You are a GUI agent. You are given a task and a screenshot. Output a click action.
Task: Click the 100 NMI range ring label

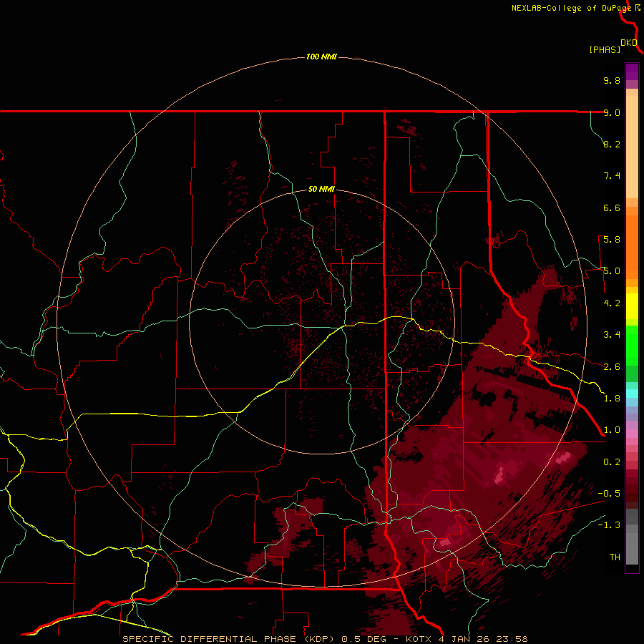coord(321,57)
